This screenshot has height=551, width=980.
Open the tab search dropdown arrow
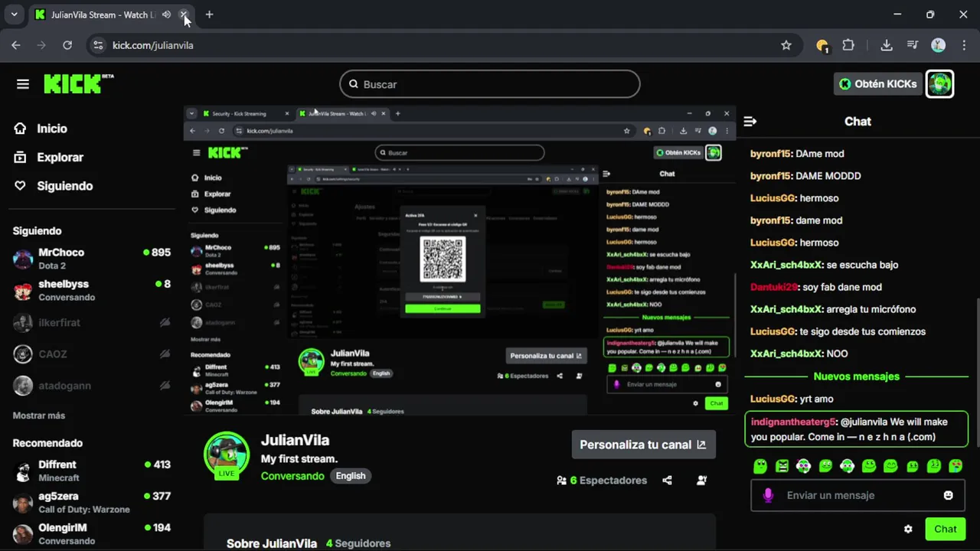[14, 15]
